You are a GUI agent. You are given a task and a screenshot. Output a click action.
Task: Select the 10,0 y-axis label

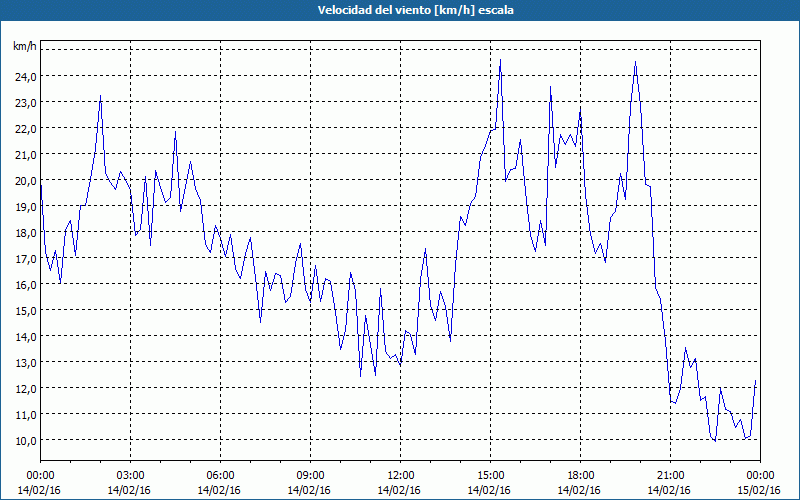pyautogui.click(x=26, y=441)
